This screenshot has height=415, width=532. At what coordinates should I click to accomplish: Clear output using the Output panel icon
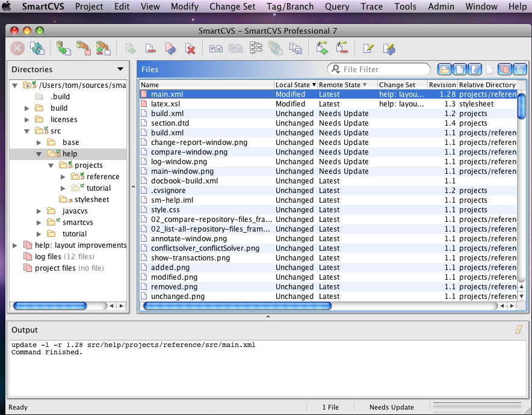(518, 330)
